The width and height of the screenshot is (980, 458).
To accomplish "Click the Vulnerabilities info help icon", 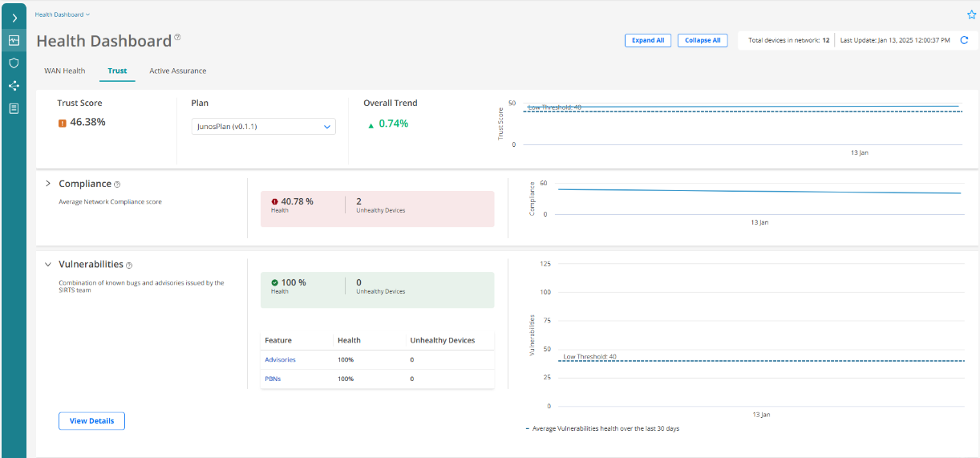I will [x=129, y=265].
